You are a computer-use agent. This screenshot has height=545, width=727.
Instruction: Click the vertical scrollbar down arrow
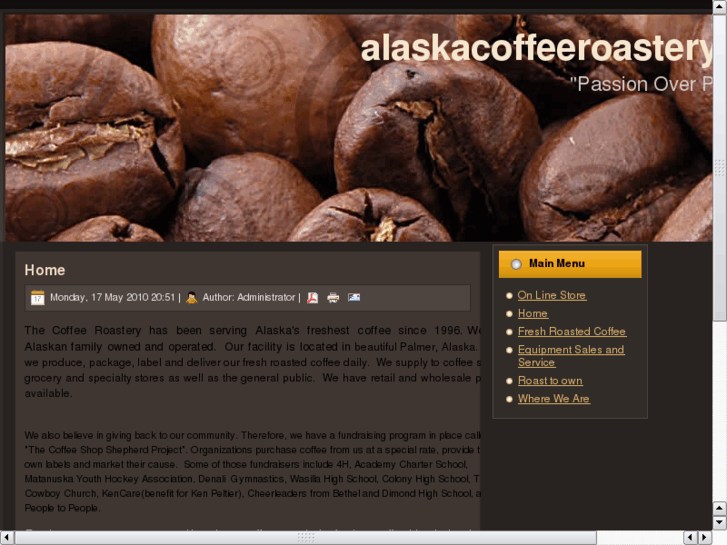tap(720, 523)
